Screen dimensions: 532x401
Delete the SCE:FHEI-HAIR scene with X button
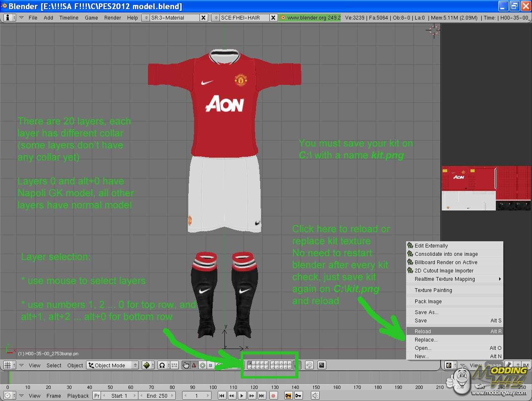click(x=273, y=17)
